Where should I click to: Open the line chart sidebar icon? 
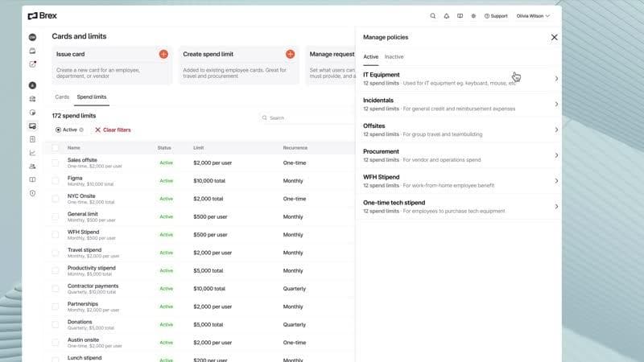(32, 153)
